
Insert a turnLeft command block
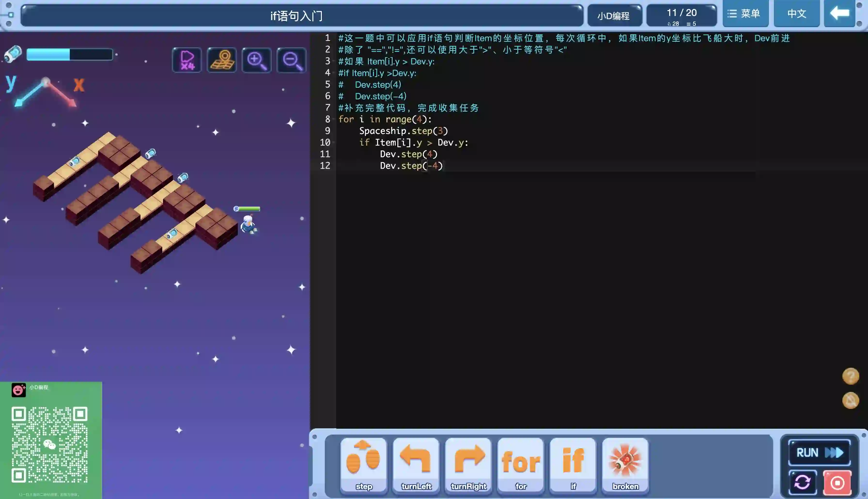[x=416, y=465]
